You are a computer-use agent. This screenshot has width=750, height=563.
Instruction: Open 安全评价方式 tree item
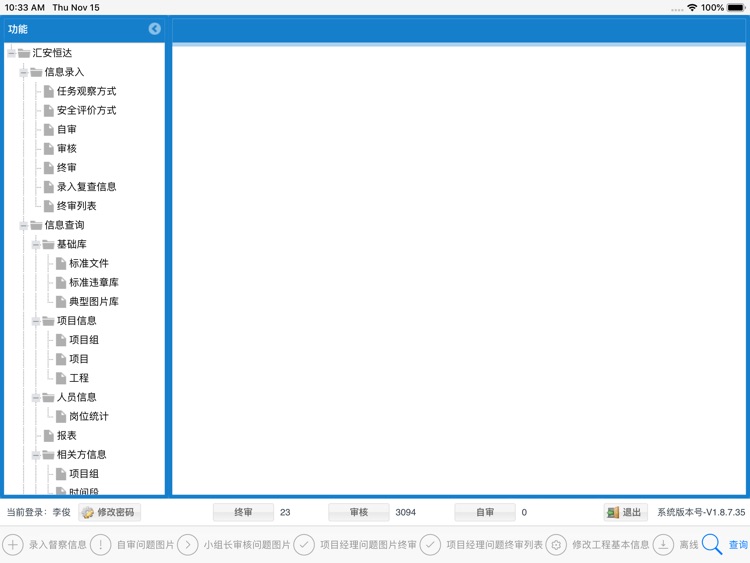[86, 110]
